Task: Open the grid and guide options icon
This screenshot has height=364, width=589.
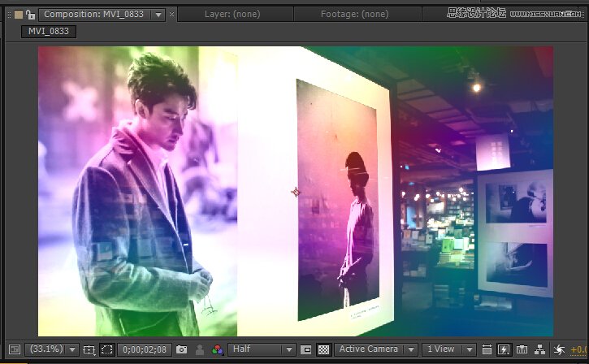Action: [89, 349]
